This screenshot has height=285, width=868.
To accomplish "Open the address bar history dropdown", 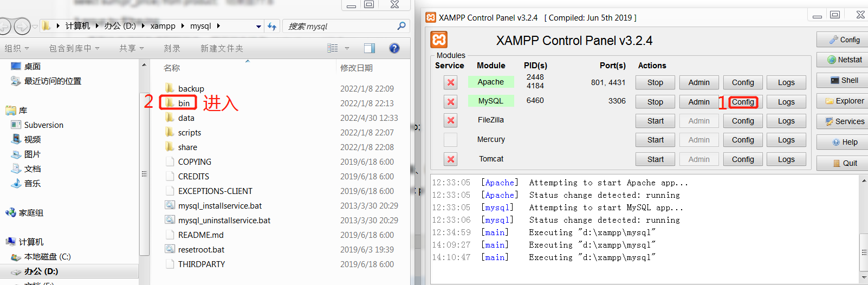I will tap(258, 26).
